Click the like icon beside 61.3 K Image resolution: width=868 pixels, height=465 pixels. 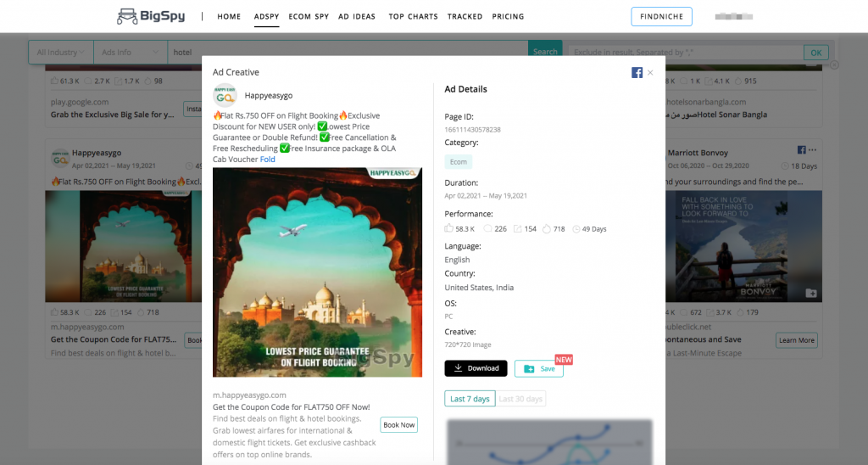pyautogui.click(x=54, y=81)
